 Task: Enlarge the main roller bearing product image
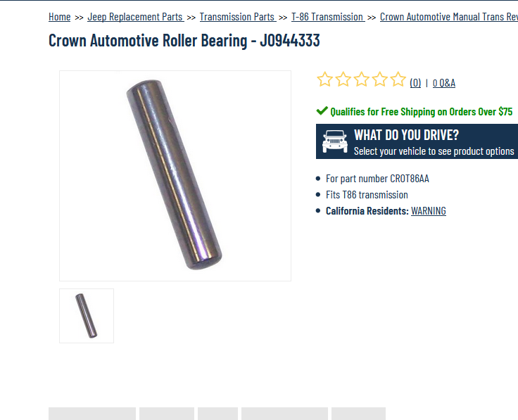[175, 176]
